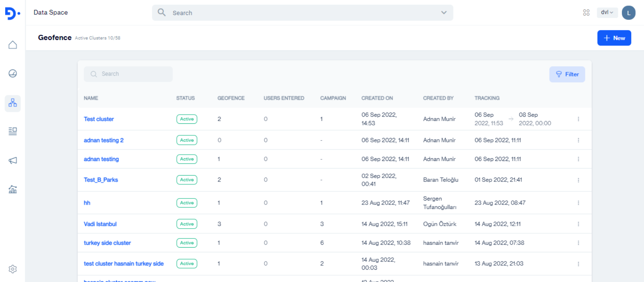
Task: Click the table search input field
Action: point(128,74)
